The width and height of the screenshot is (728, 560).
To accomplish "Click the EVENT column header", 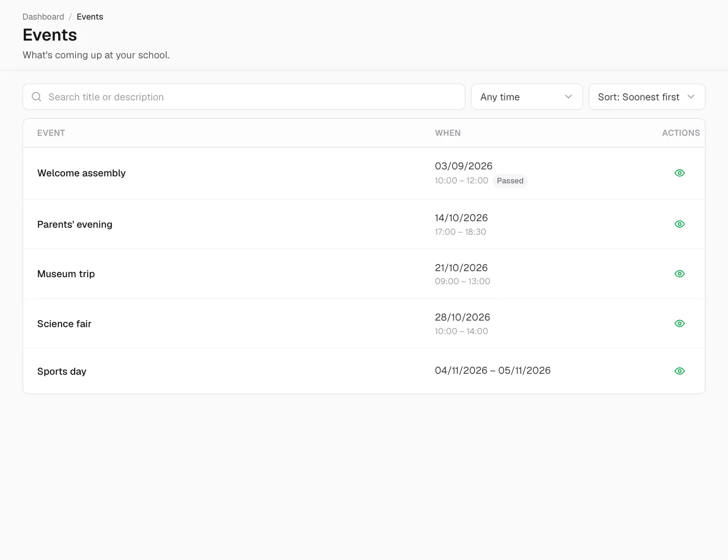I will [51, 133].
